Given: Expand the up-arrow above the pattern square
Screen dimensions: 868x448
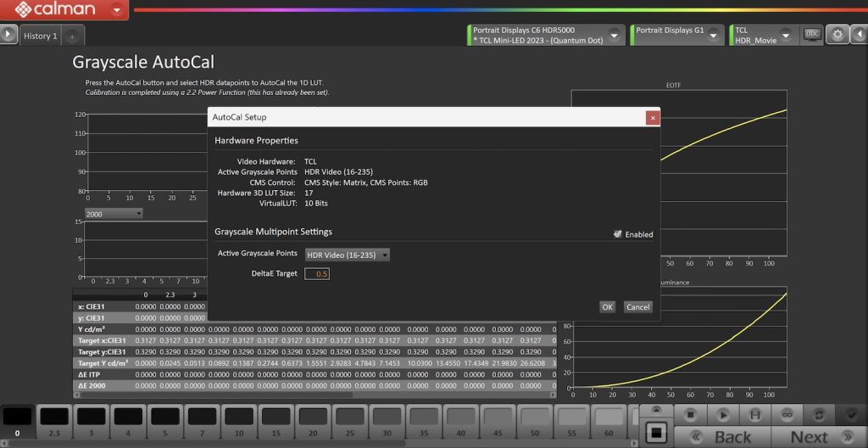Looking at the screenshot, I should [x=657, y=411].
